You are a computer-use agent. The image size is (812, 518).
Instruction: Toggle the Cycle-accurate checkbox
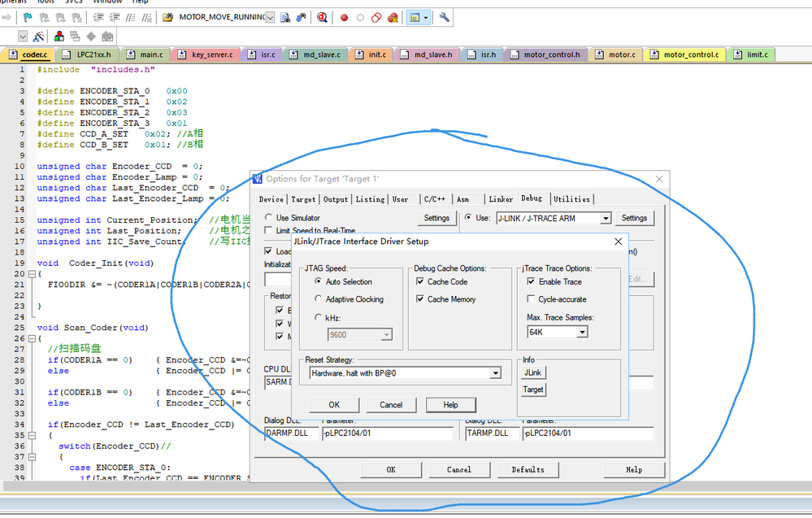click(x=531, y=299)
